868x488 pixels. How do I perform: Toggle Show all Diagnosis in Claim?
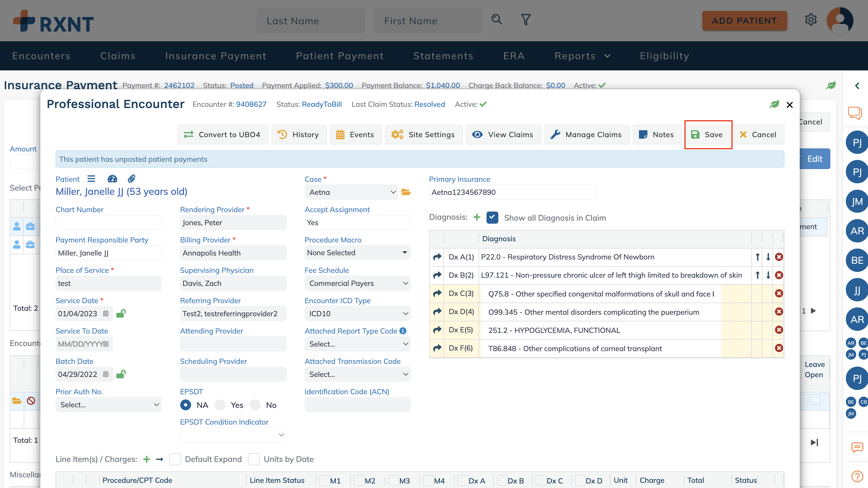point(492,217)
